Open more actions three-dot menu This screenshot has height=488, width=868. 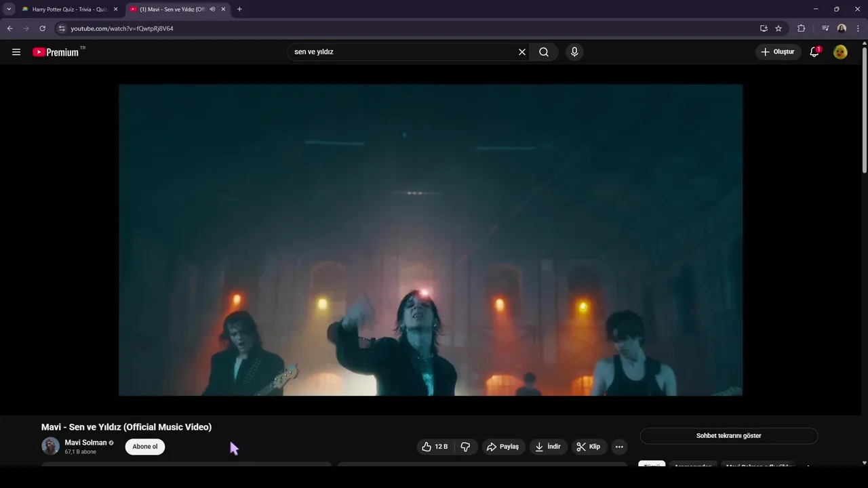coord(619,447)
